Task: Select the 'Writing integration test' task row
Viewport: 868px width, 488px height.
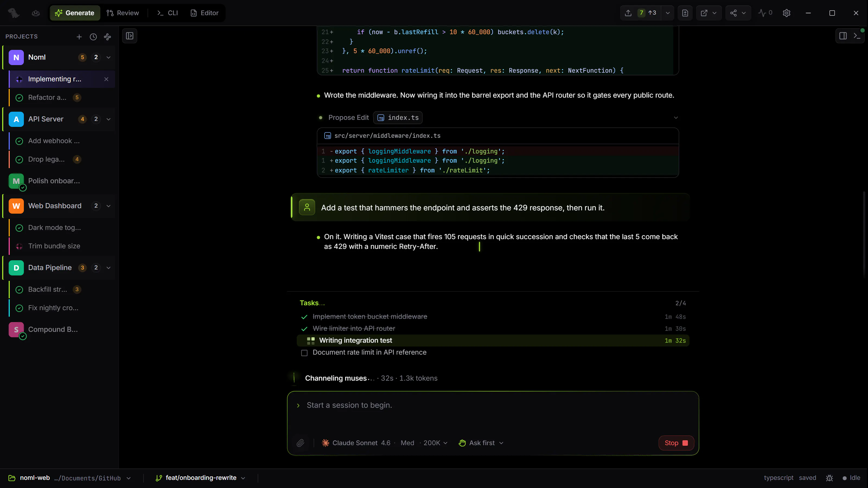Action: [x=493, y=341]
